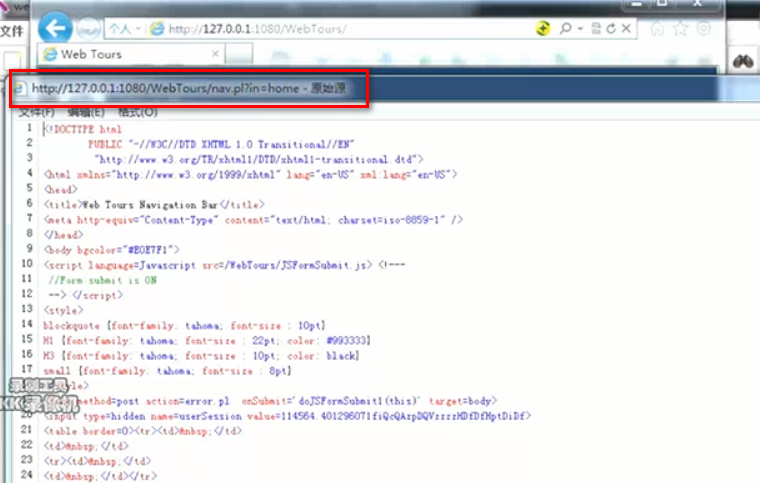Screen dimensions: 760x483
Task: Switch to the Web Tours tab
Action: (130, 54)
